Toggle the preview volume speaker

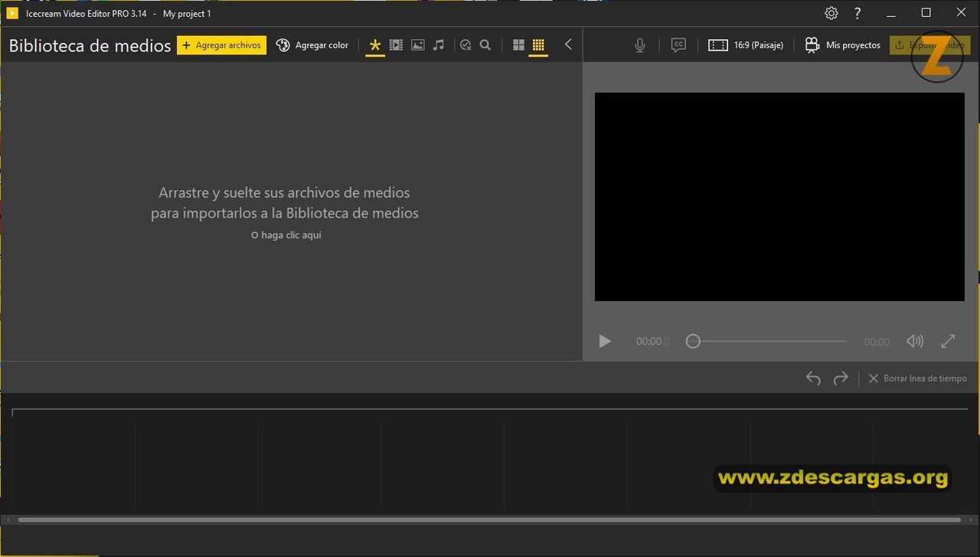[915, 342]
